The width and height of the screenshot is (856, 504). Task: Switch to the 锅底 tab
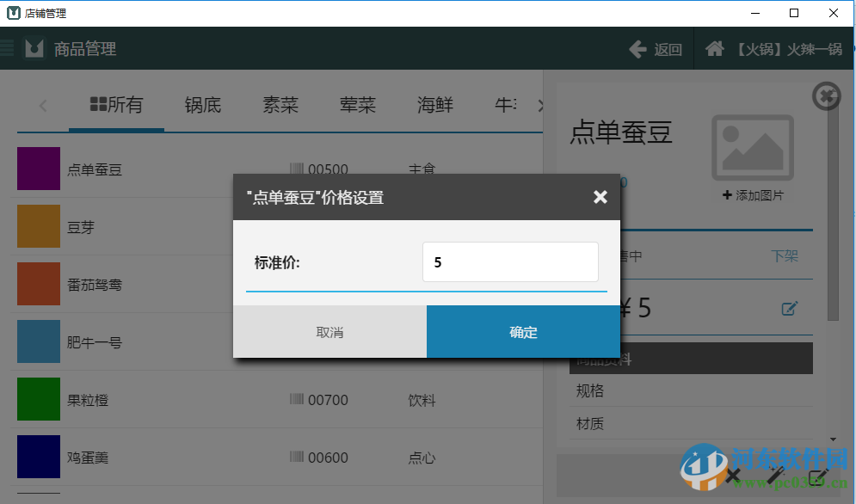[202, 104]
